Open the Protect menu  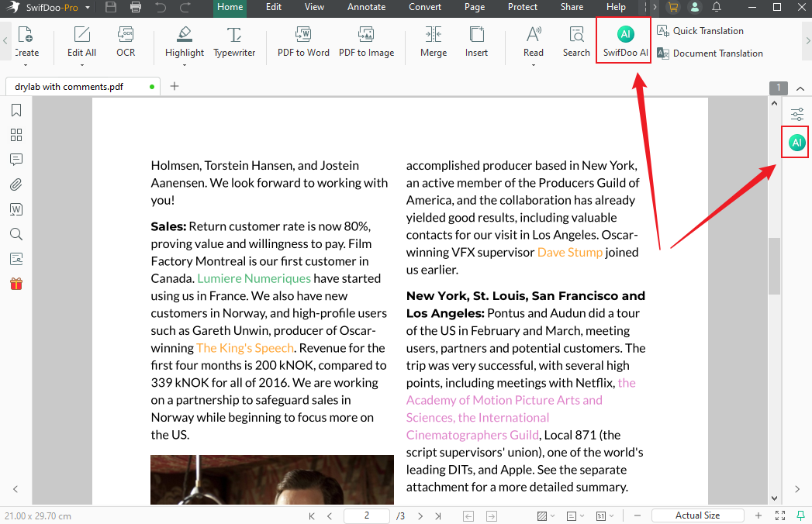pos(522,9)
